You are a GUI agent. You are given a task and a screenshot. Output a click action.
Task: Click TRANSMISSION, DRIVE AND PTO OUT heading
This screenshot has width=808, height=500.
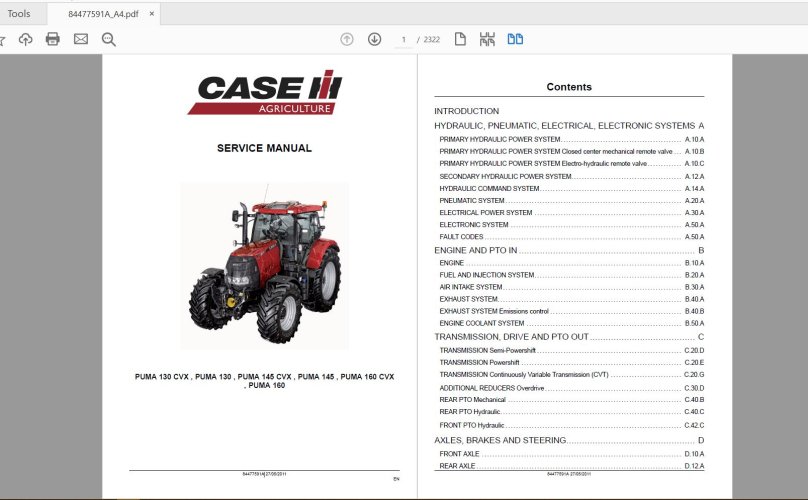(569, 337)
